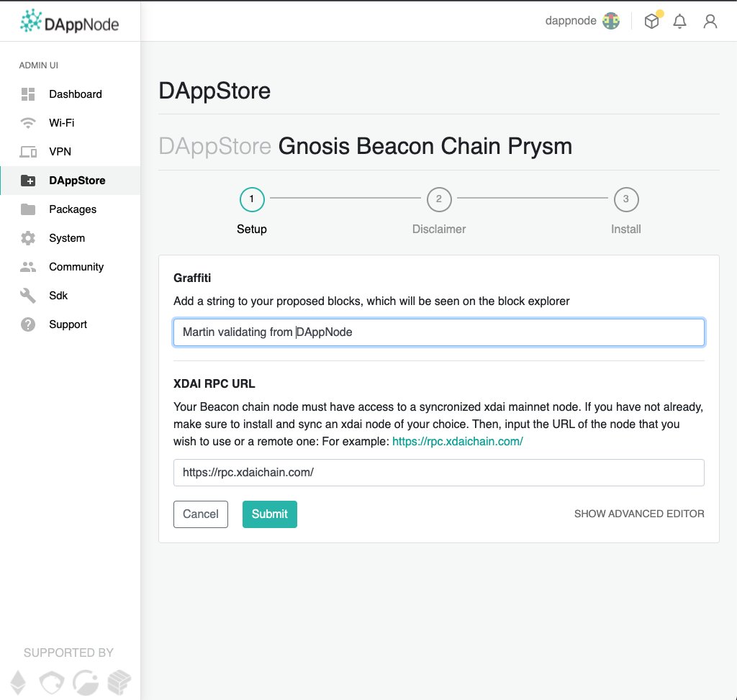Screen dimensions: 737x700
Task: Open the rpc.xdaichain.com example link
Action: click(457, 442)
